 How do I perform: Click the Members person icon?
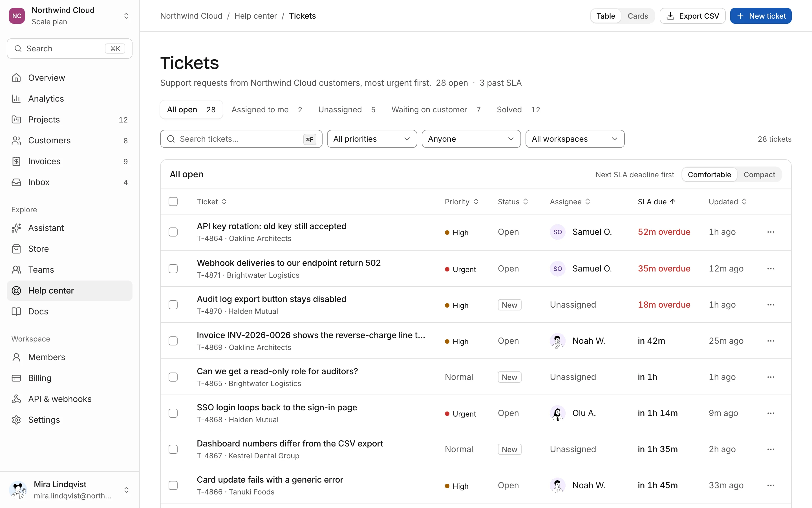(x=16, y=357)
